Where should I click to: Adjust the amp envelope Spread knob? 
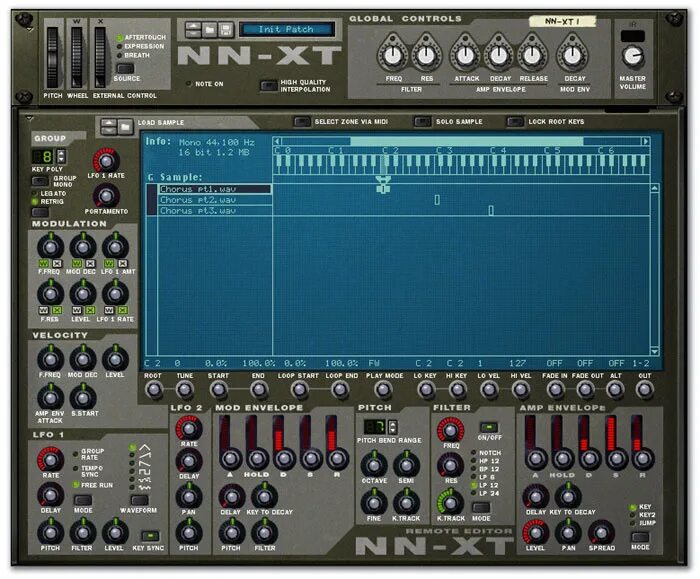click(601, 533)
